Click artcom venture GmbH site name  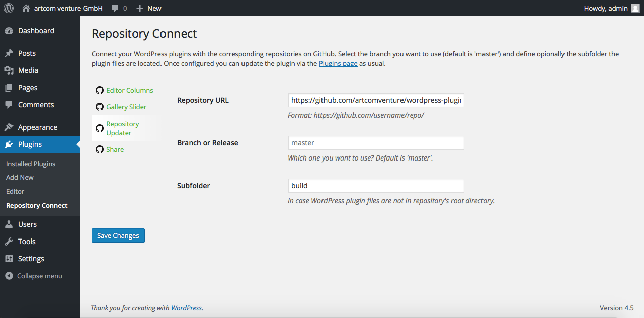point(68,8)
